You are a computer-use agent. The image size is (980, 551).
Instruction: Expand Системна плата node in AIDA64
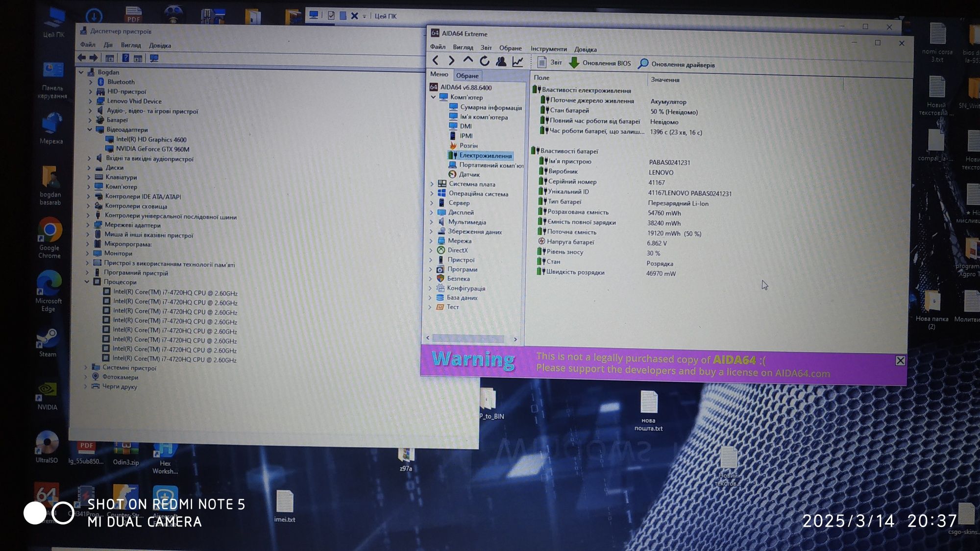pyautogui.click(x=432, y=184)
